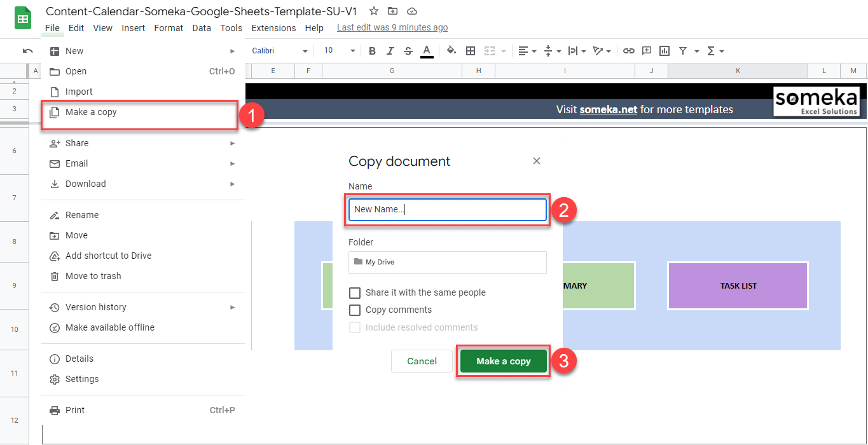Open the borders tool
Screen dimensions: 868x445
click(x=471, y=51)
